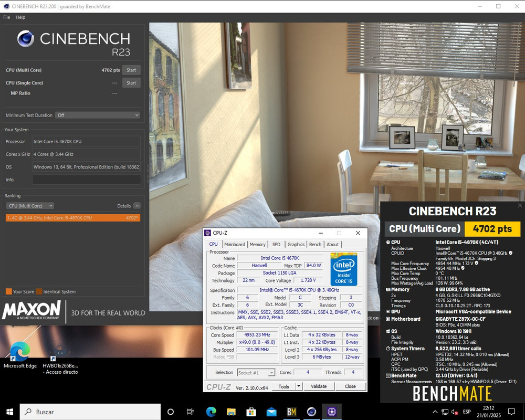Click the Cinebench sphere logo icon
The image size is (525, 420).
point(26,39)
